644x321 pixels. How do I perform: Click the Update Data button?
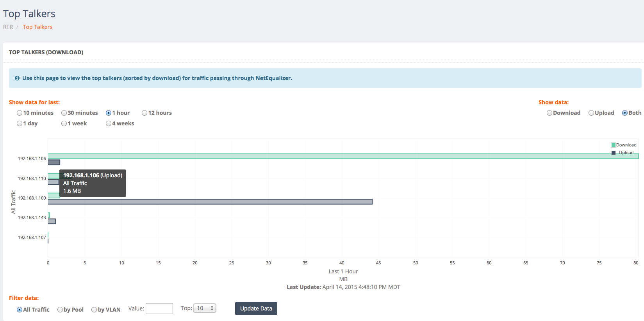click(x=256, y=309)
